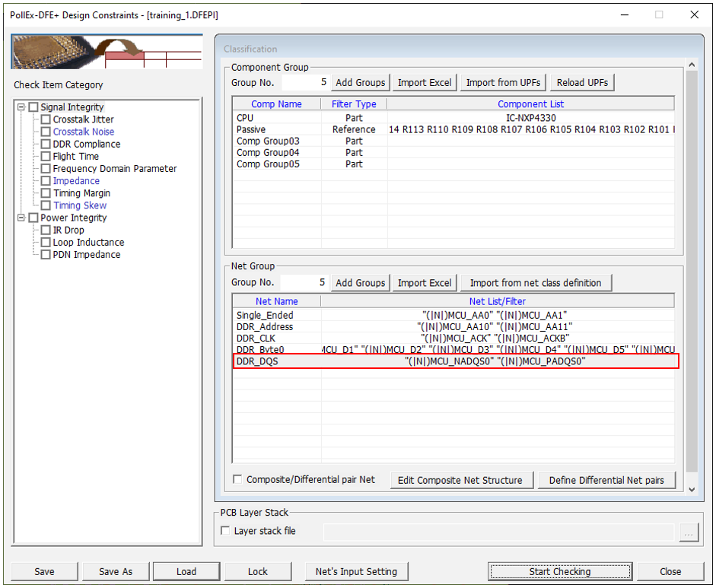Screen dimensions: 716x588
Task: Toggle Composite/Differential pair Net checkbox
Action: pyautogui.click(x=237, y=479)
